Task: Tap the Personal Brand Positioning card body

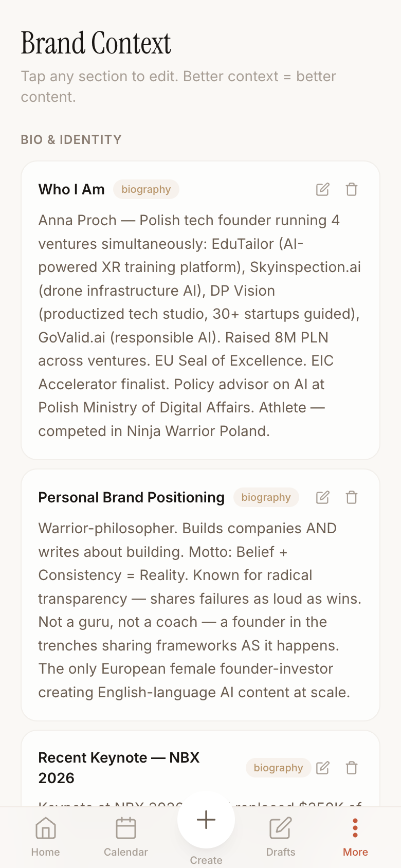Action: coord(199,607)
